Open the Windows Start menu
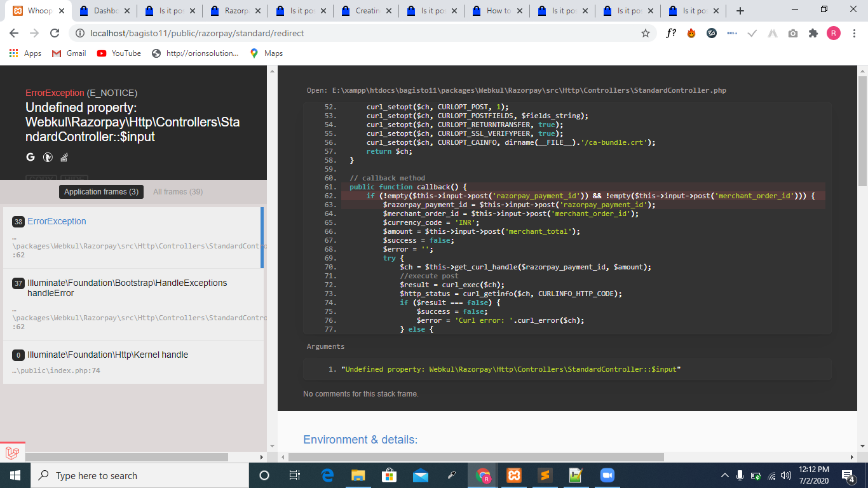Image resolution: width=868 pixels, height=488 pixels. click(x=15, y=475)
